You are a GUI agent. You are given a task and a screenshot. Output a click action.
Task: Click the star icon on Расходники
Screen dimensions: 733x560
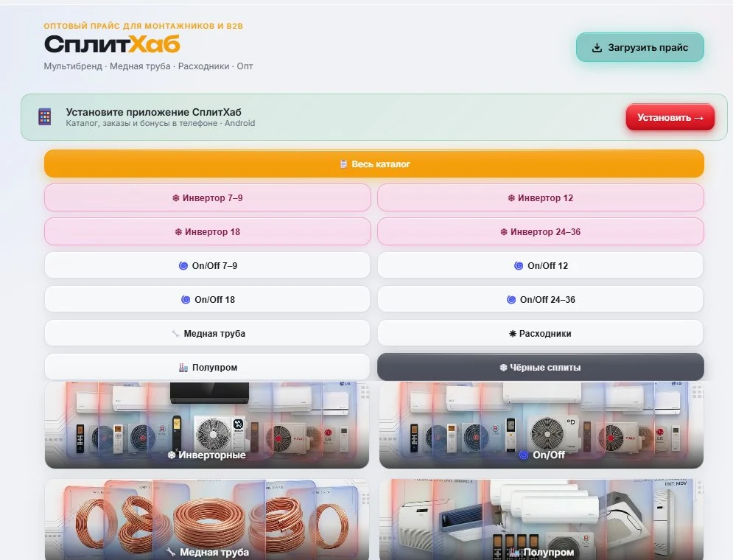click(512, 333)
